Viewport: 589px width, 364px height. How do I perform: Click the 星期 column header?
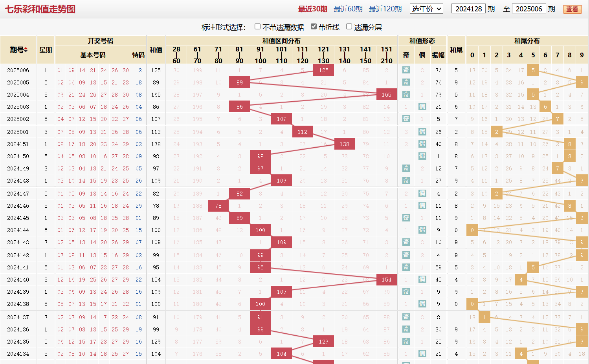(x=46, y=50)
